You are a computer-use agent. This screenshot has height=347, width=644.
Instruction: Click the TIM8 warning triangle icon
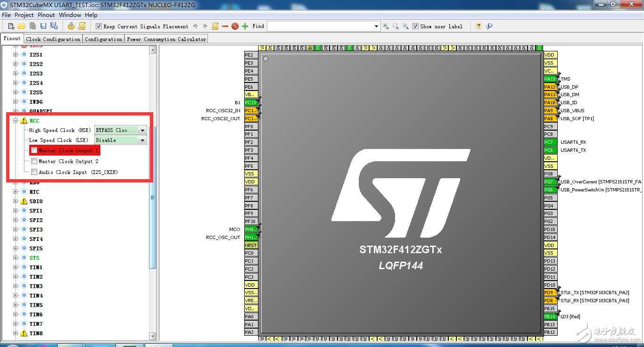(x=24, y=333)
